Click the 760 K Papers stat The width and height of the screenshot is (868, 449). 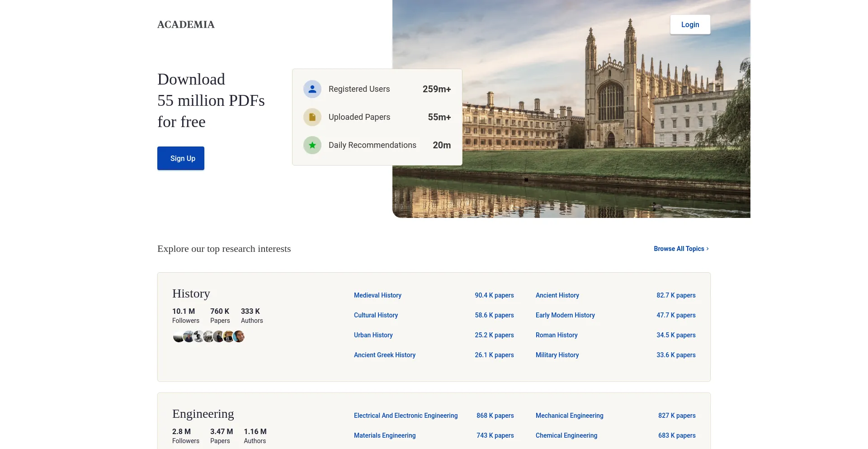tap(220, 316)
